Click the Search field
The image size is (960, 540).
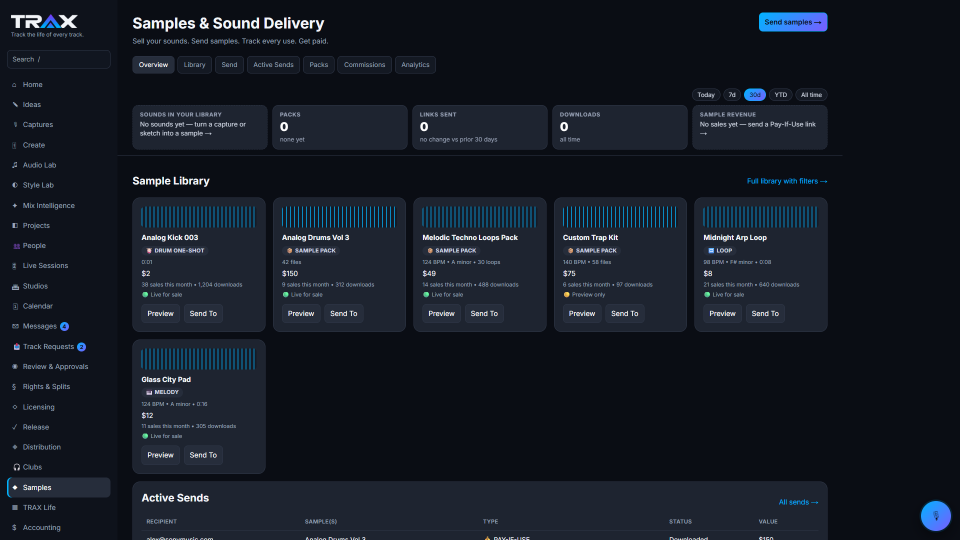[x=59, y=59]
